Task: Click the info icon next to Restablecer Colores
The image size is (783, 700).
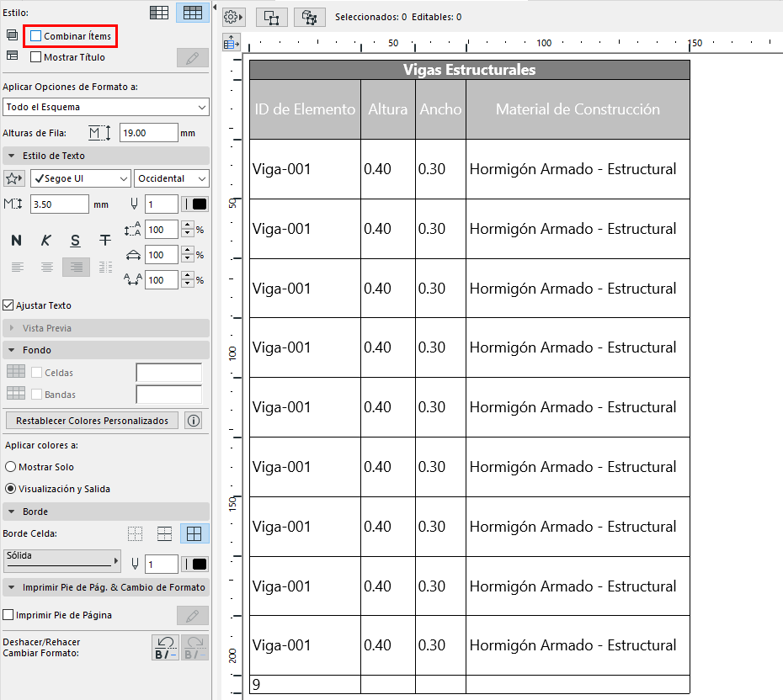Action: (194, 421)
